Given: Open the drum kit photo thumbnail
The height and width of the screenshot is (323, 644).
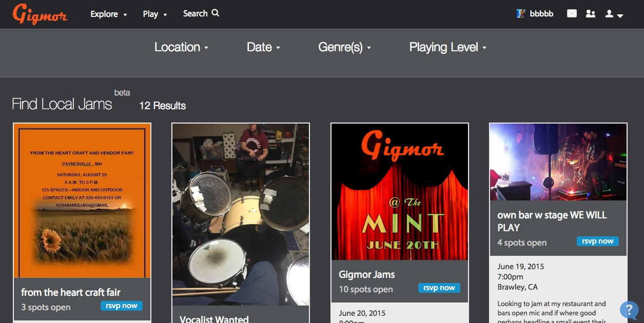Looking at the screenshot, I should [x=241, y=214].
